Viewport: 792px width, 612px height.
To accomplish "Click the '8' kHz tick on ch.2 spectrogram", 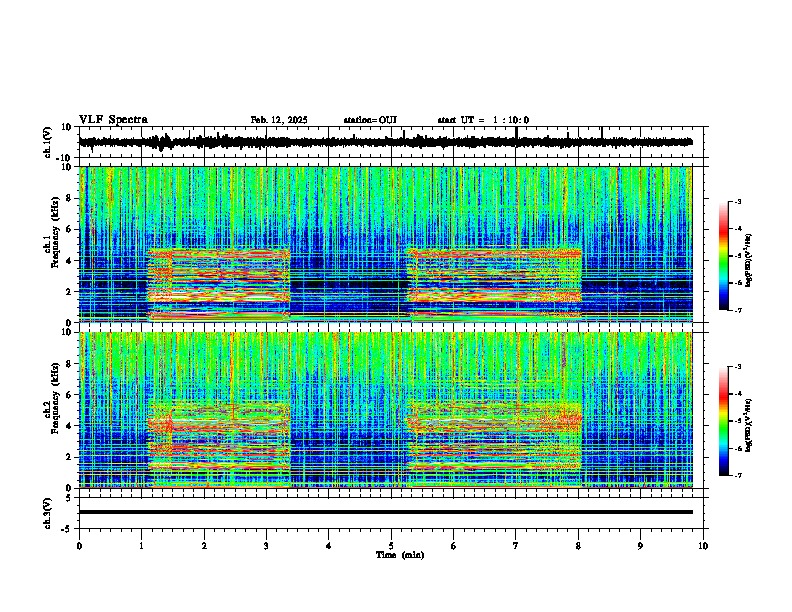I will 70,364.
